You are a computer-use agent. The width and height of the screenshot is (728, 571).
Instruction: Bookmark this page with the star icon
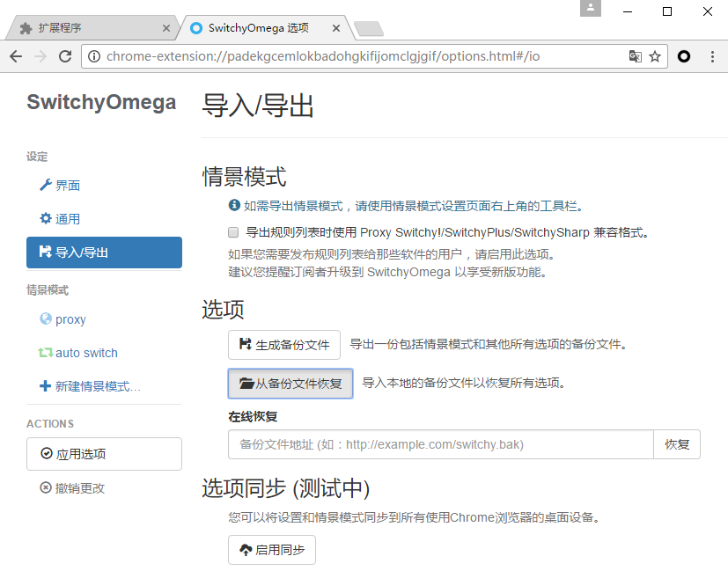coord(655,56)
